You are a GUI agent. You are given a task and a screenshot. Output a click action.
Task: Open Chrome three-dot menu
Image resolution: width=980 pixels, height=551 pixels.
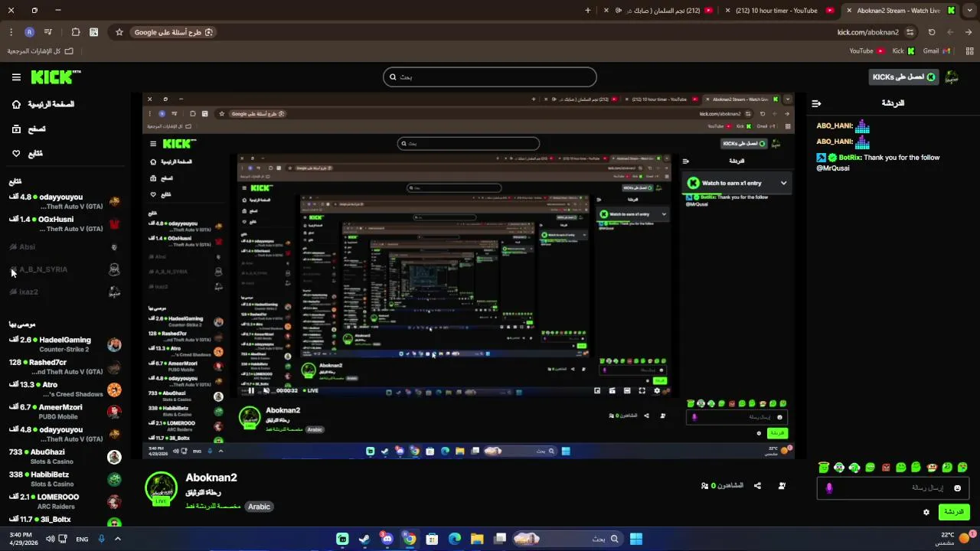coord(11,32)
